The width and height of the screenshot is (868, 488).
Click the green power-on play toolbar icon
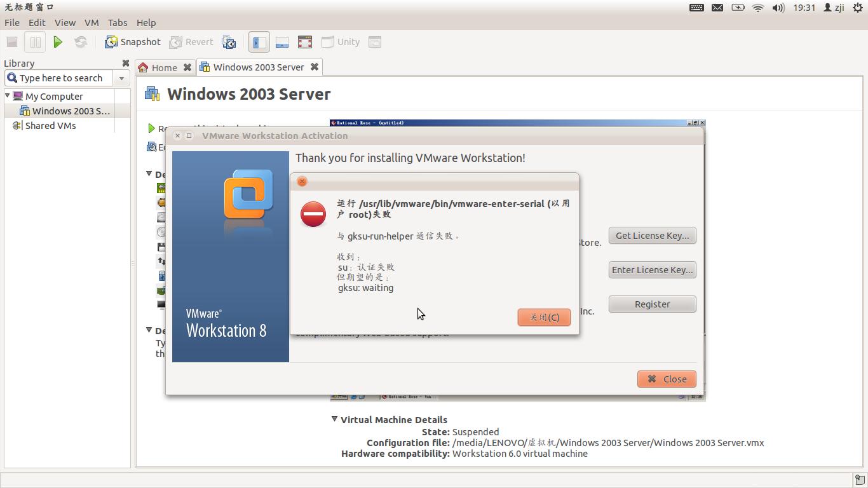[58, 42]
